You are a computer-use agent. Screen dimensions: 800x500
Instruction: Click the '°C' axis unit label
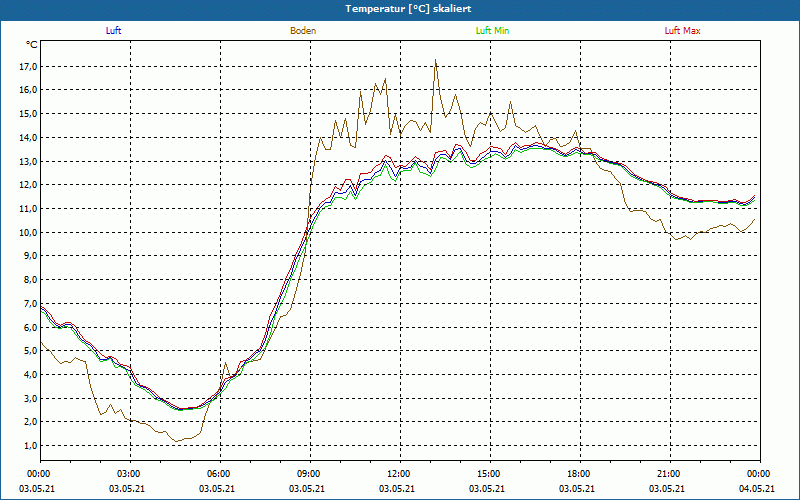pos(32,45)
